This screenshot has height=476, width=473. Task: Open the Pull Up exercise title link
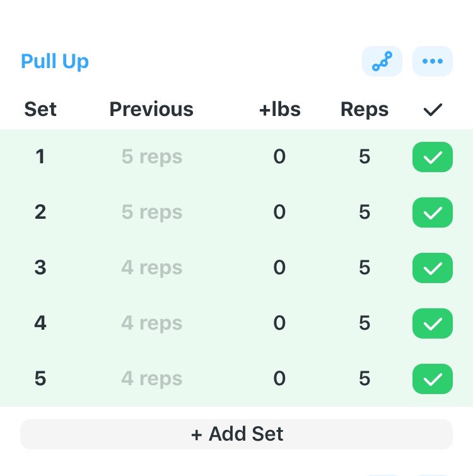(55, 62)
